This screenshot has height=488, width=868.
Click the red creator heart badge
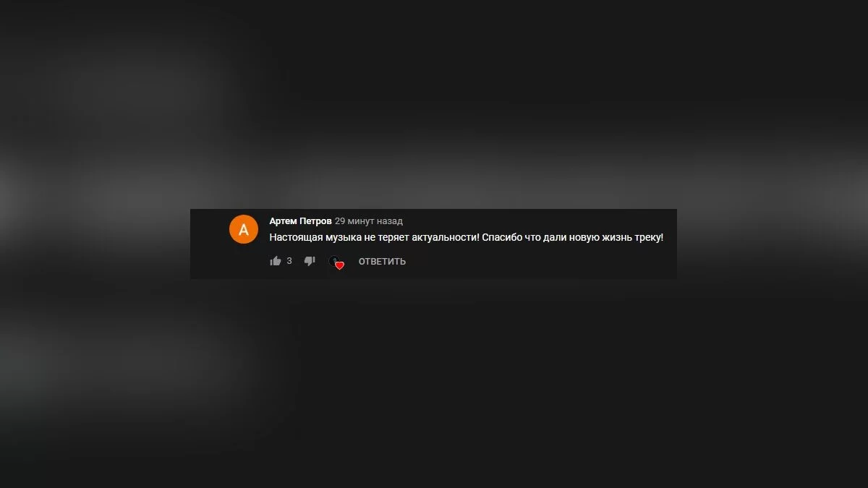(x=339, y=265)
